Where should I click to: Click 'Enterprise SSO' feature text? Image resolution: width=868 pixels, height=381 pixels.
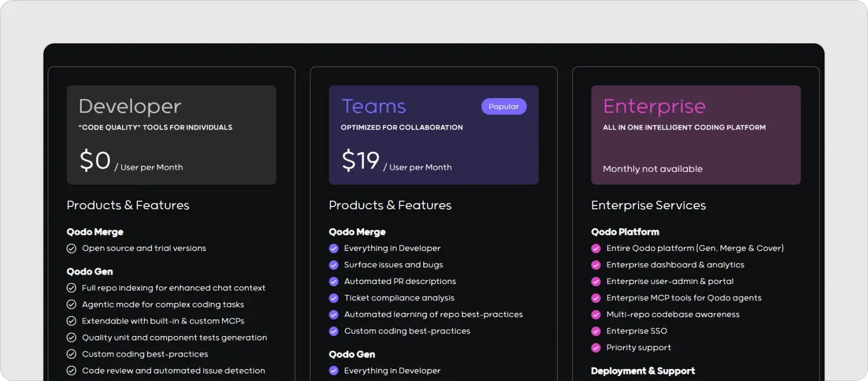[x=636, y=331]
